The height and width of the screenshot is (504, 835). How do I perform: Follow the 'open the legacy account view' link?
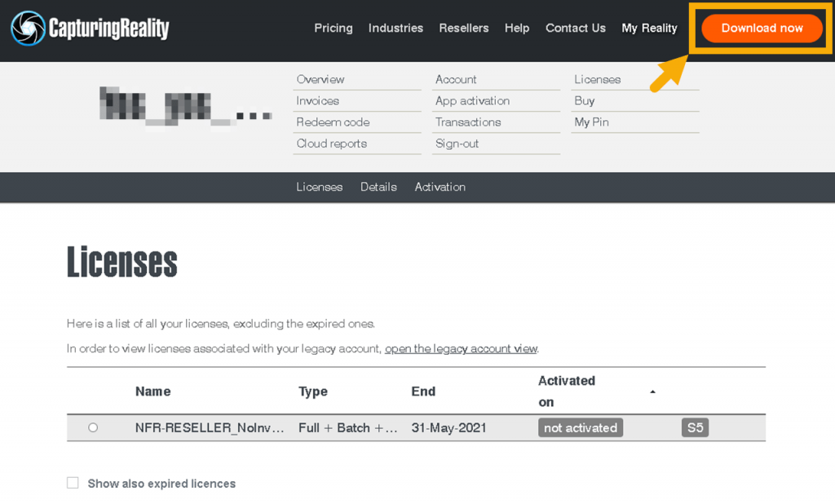[461, 348]
